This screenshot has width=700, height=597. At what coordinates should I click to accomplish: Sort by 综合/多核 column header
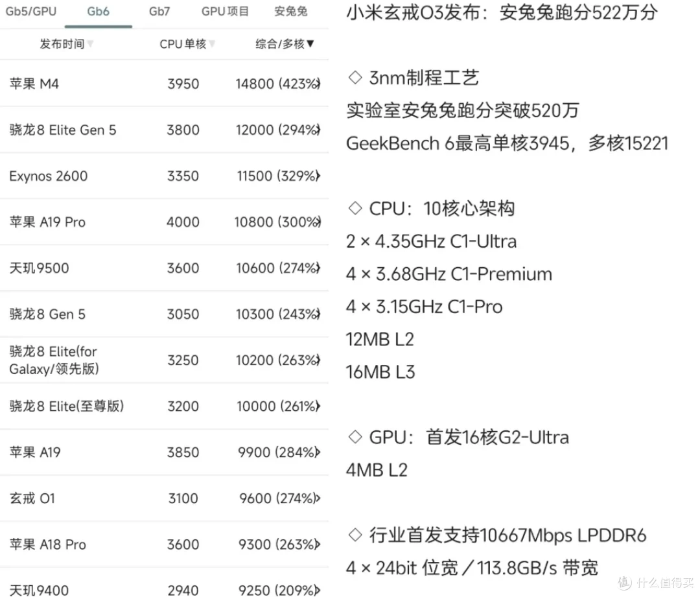[x=285, y=44]
